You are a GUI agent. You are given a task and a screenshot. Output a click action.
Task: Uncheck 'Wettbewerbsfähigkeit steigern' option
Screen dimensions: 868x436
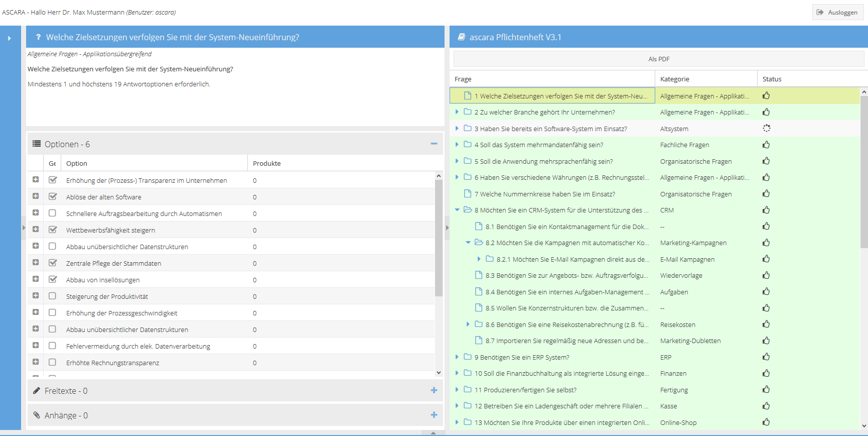(x=53, y=230)
